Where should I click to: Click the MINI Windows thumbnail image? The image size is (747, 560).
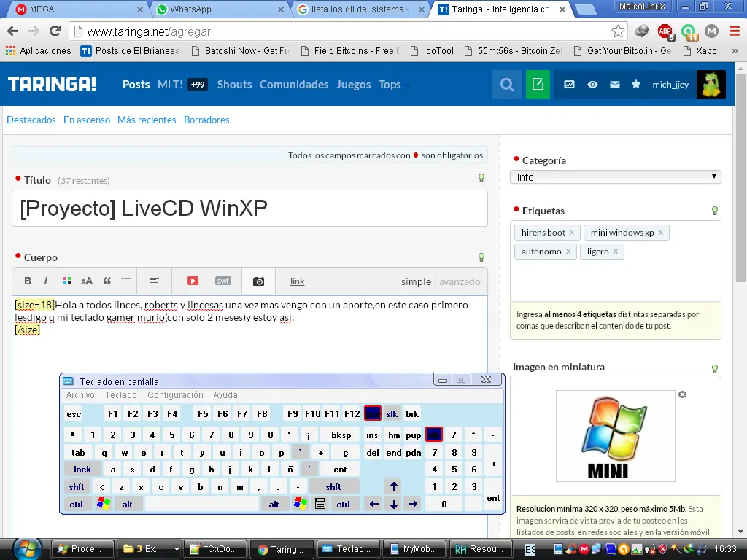[615, 436]
